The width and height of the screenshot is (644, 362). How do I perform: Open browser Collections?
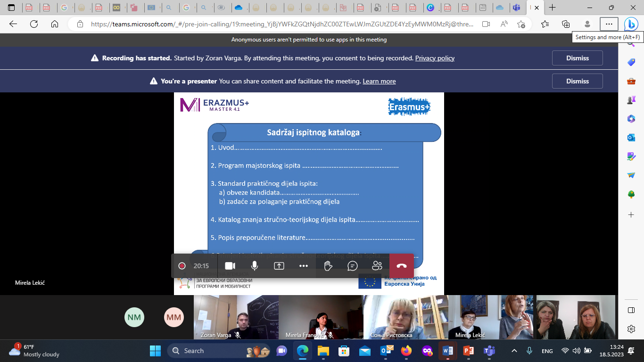point(566,24)
